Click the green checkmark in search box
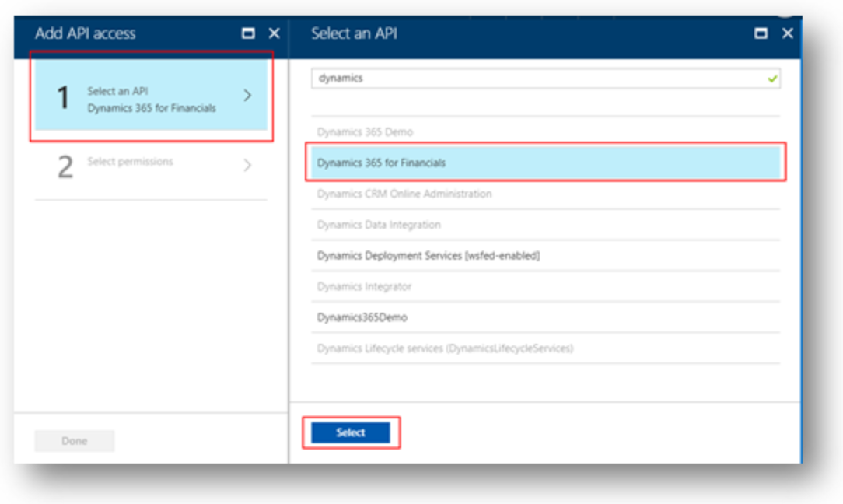Image resolution: width=843 pixels, height=504 pixels. tap(772, 79)
